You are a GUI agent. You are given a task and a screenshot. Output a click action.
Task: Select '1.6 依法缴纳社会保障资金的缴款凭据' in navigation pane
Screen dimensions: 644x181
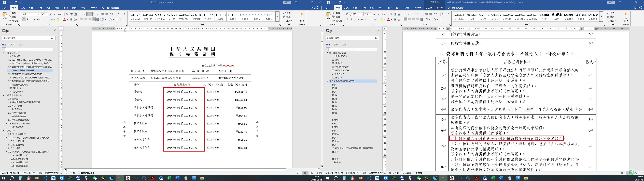[x=25, y=74]
